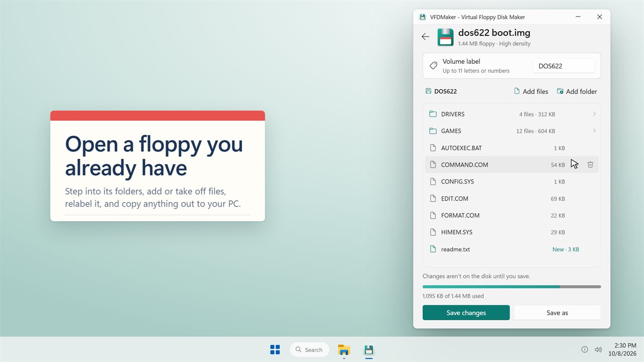Click "Changes aren't on the disk until you save."
The height and width of the screenshot is (362, 644).
(x=476, y=276)
